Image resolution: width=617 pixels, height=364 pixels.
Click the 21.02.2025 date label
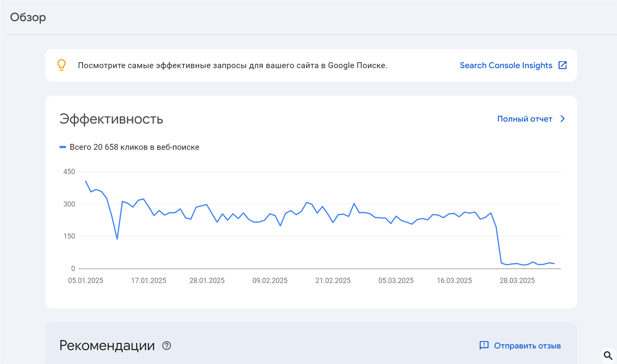[x=333, y=280]
